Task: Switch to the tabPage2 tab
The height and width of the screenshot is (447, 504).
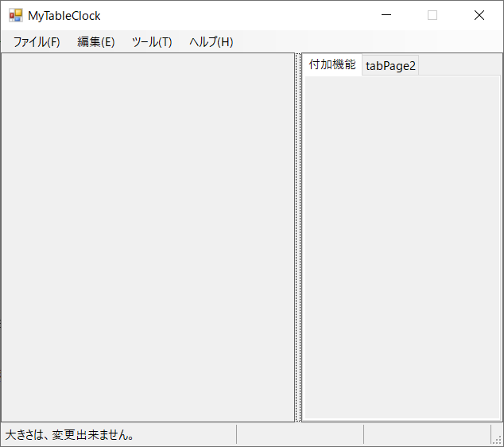Action: [390, 66]
